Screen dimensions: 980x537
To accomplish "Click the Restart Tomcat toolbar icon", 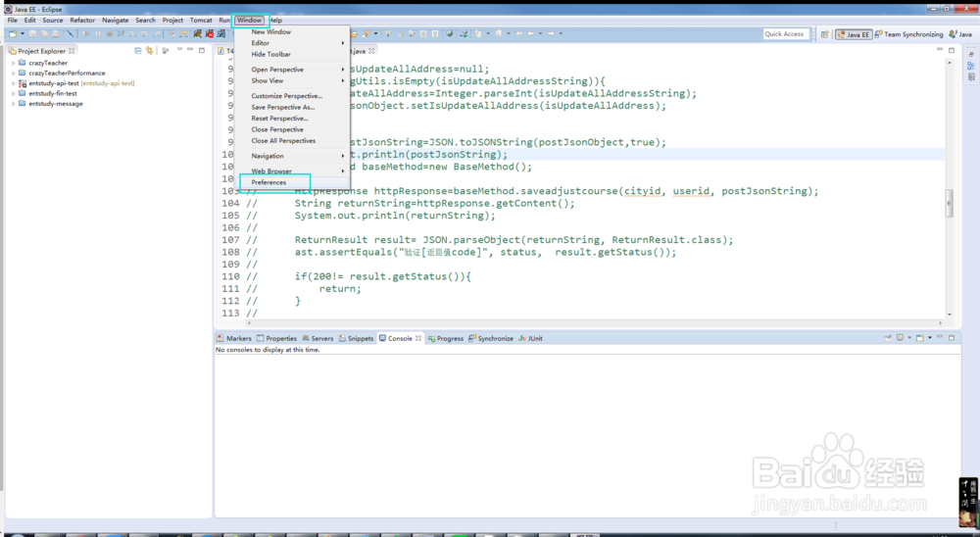I will coord(221,33).
